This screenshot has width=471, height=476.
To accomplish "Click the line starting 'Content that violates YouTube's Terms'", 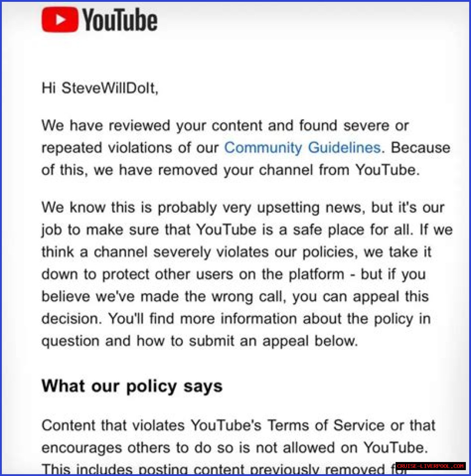I will click(238, 426).
